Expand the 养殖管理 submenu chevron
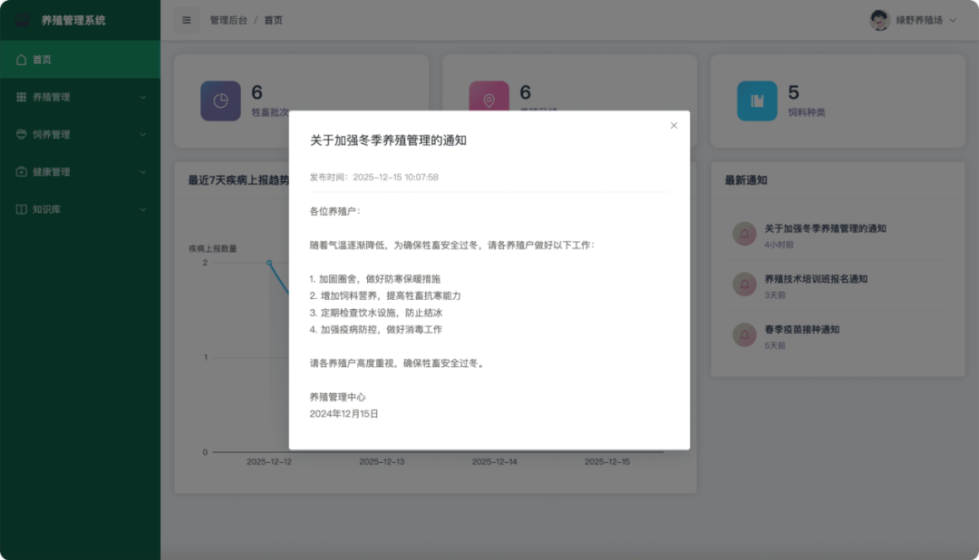Screen dimensions: 979x560 [x=142, y=96]
